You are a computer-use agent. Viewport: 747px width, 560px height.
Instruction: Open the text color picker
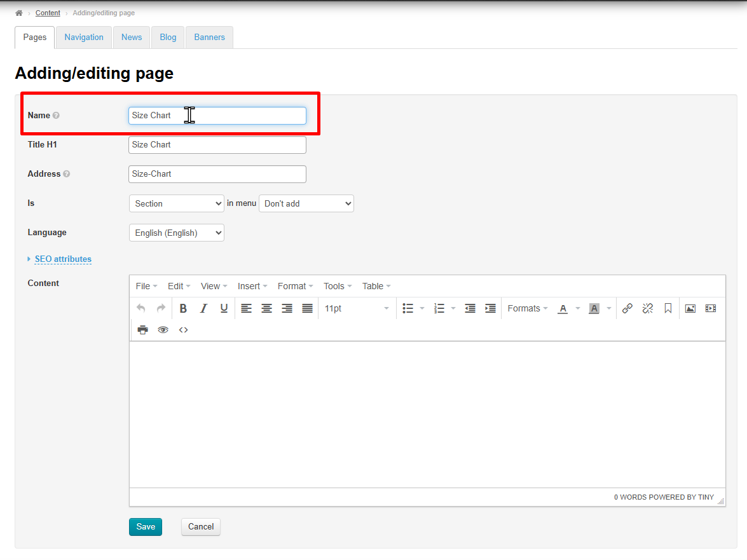pyautogui.click(x=563, y=308)
